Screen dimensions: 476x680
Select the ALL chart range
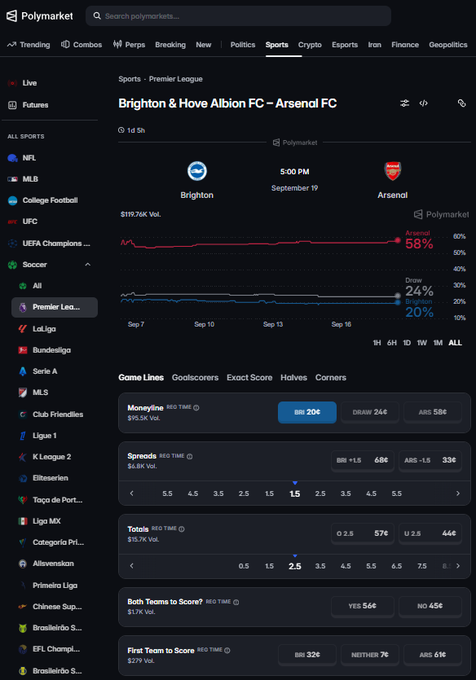pos(455,343)
